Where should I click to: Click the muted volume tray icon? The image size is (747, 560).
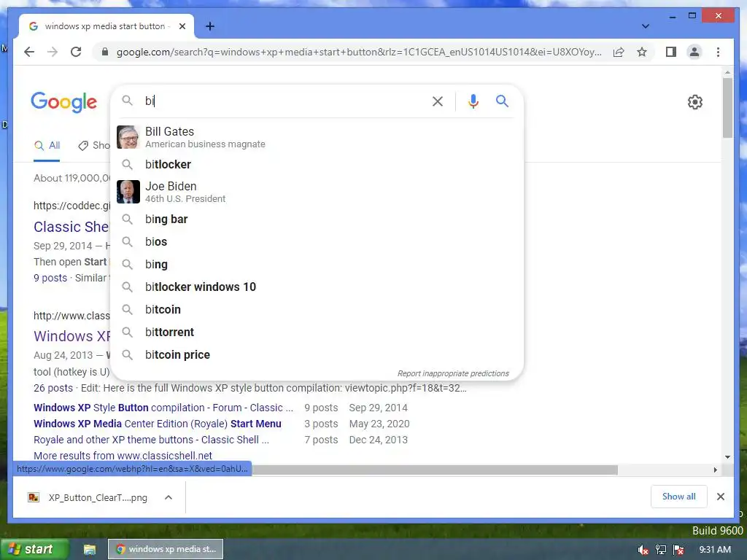click(643, 550)
